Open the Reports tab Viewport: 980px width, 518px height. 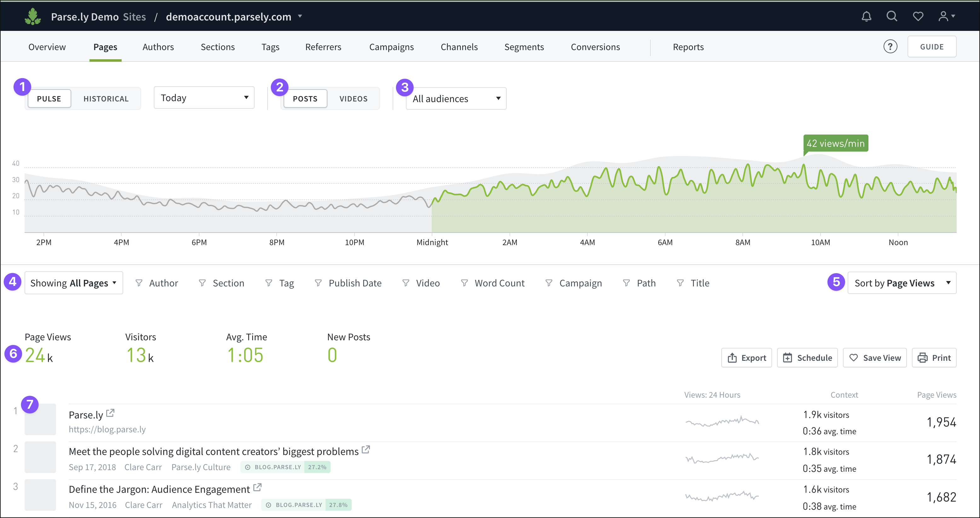pos(688,47)
